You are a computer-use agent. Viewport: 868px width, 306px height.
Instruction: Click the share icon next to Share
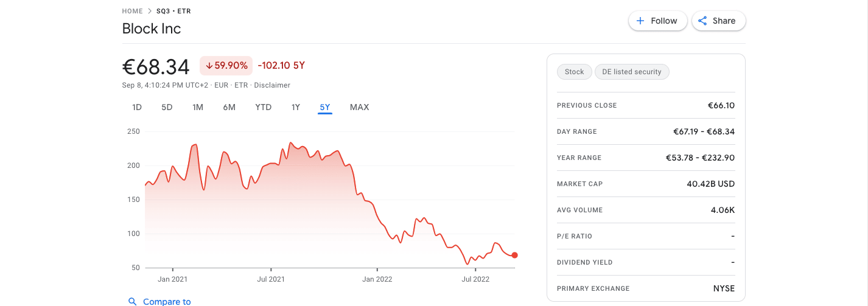point(702,21)
